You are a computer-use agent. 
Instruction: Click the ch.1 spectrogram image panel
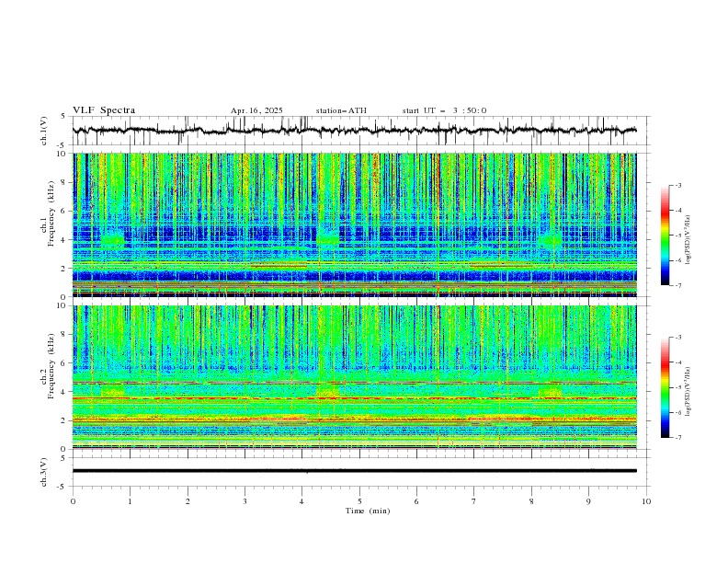pos(355,224)
